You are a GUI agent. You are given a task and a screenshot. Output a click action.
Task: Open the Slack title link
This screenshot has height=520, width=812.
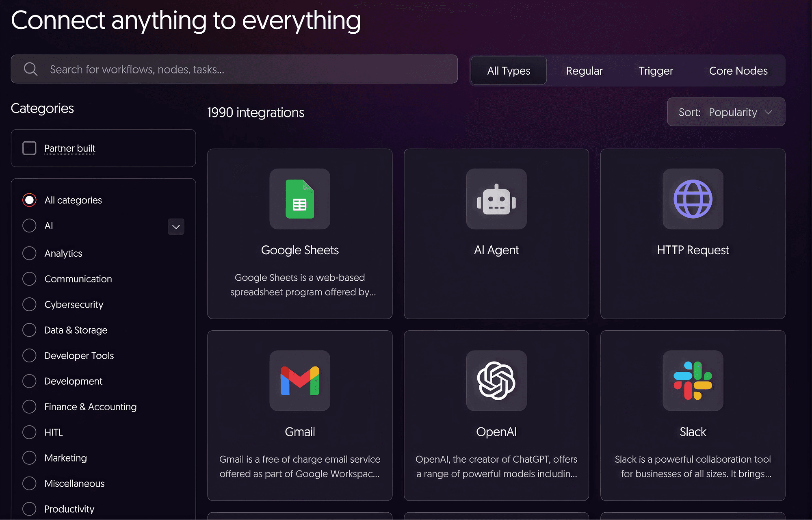click(x=693, y=431)
